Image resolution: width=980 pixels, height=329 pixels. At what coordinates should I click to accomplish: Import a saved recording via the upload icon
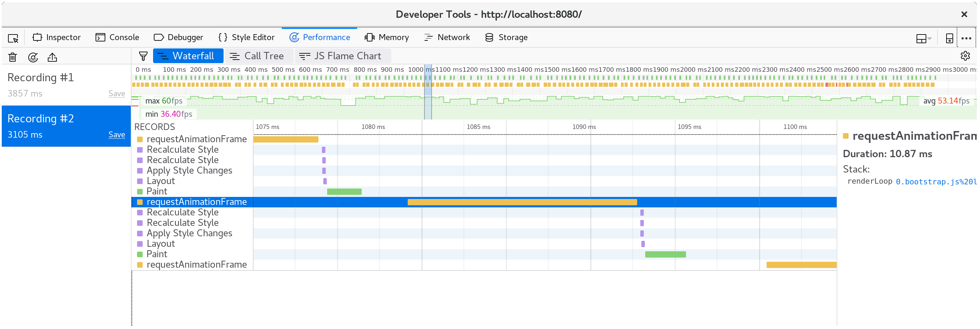tap(52, 57)
